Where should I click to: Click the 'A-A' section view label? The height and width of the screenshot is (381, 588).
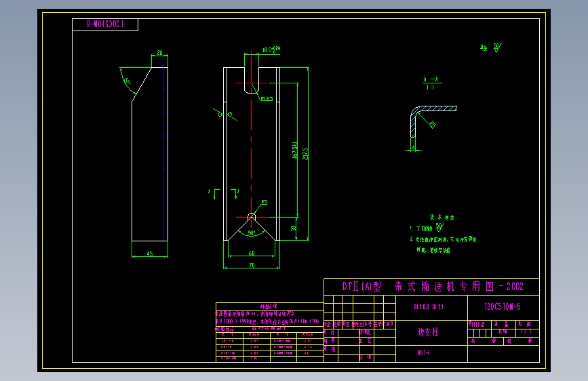tap(431, 79)
